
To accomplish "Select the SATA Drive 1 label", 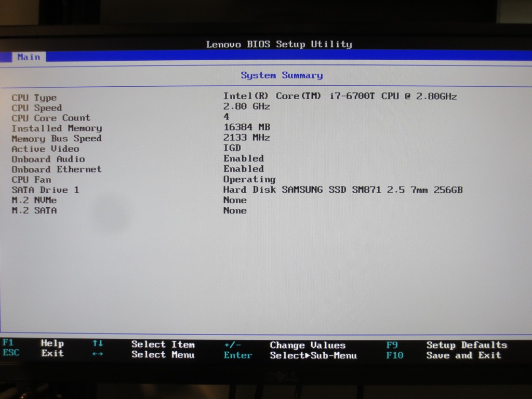I will (x=46, y=190).
